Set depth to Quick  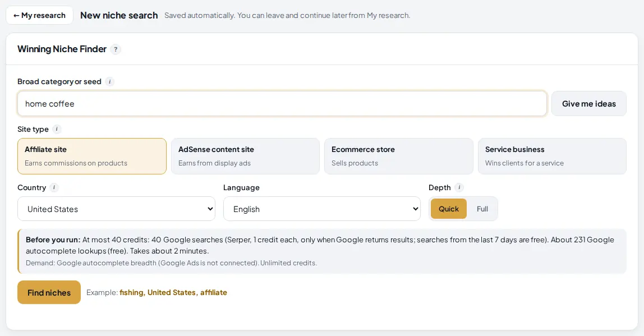click(x=449, y=209)
